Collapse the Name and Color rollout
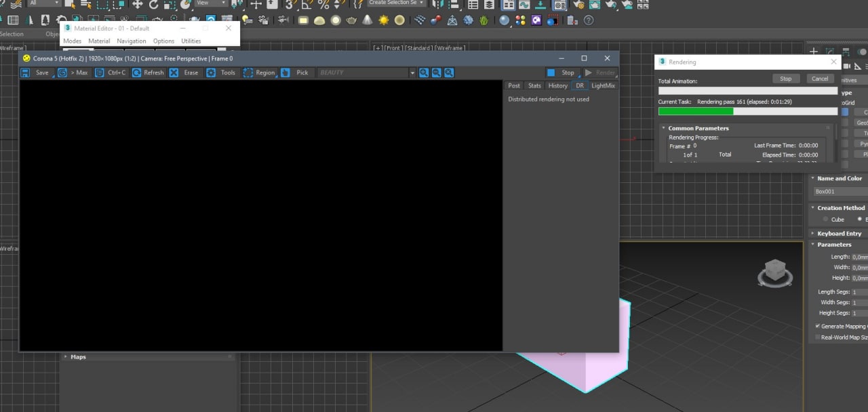The height and width of the screenshot is (412, 868). click(839, 178)
